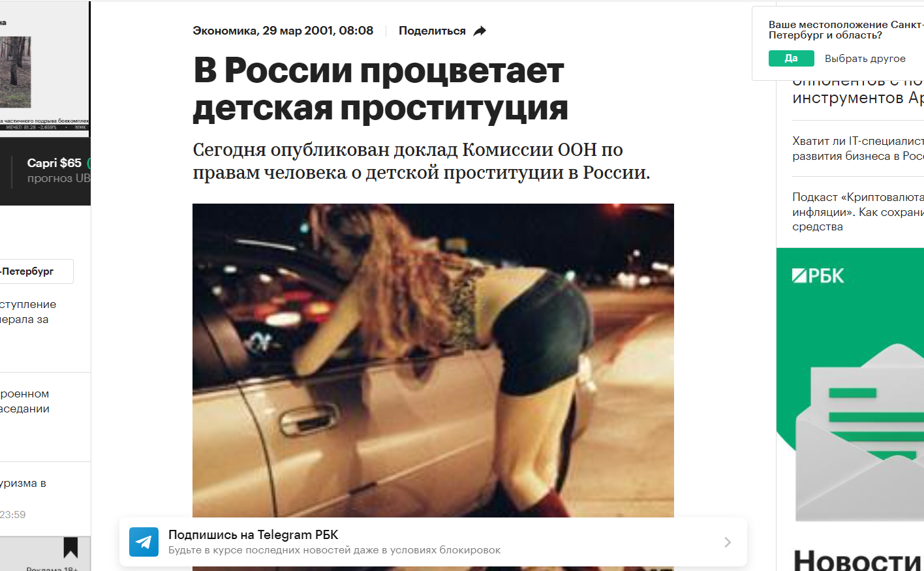Click the black bookmark icon at bottom left
924x571 pixels.
click(x=70, y=547)
